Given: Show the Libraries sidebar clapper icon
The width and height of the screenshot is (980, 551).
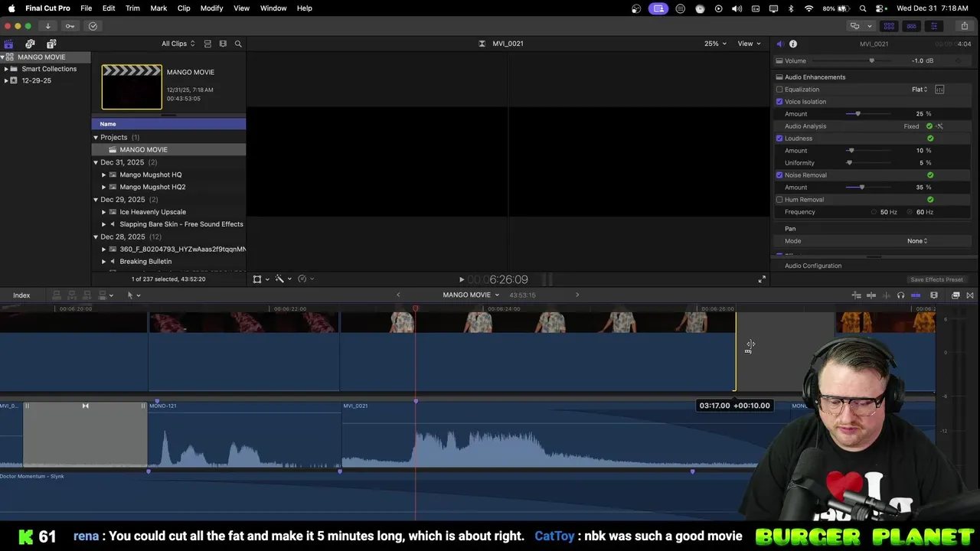Looking at the screenshot, I should coord(8,44).
